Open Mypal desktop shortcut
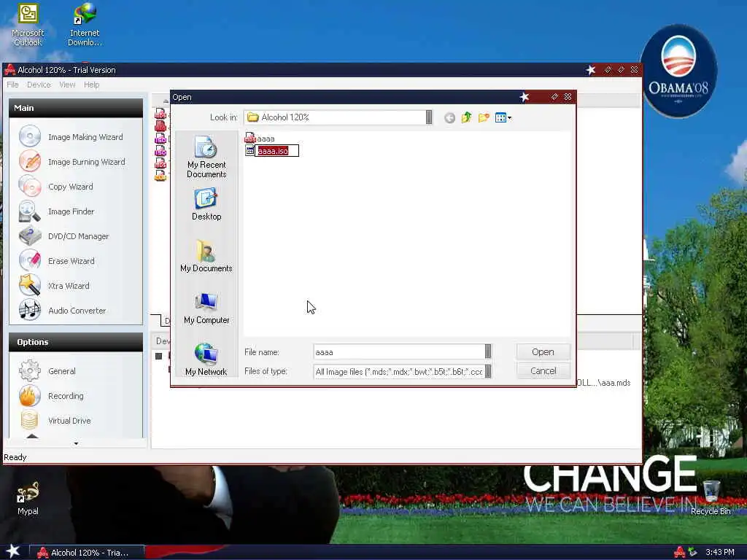The image size is (747, 560). pyautogui.click(x=28, y=498)
